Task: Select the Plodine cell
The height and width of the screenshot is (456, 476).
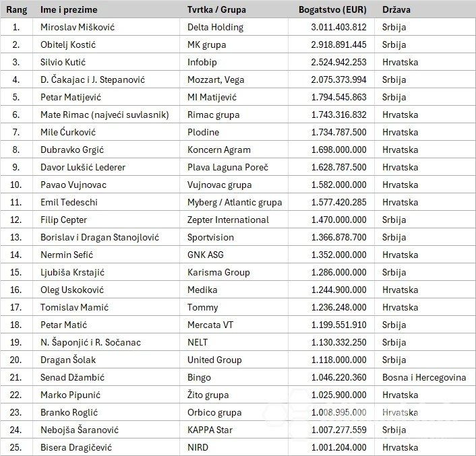Action: 234,133
